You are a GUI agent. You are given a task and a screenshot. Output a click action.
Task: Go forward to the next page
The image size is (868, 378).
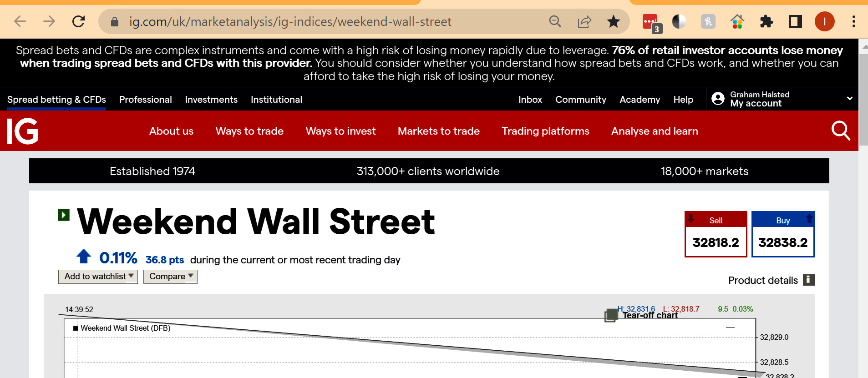pos(49,21)
